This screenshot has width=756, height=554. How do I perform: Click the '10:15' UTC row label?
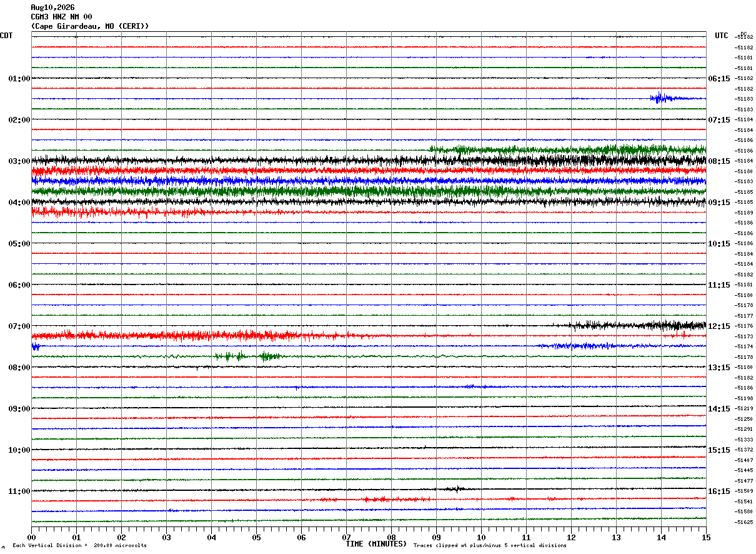719,244
